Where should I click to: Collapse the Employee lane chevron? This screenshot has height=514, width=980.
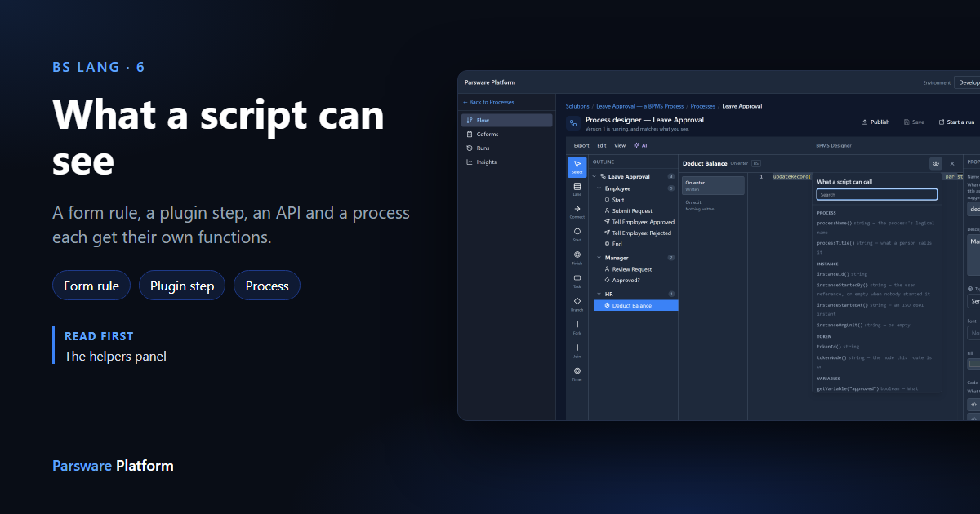[x=599, y=188]
